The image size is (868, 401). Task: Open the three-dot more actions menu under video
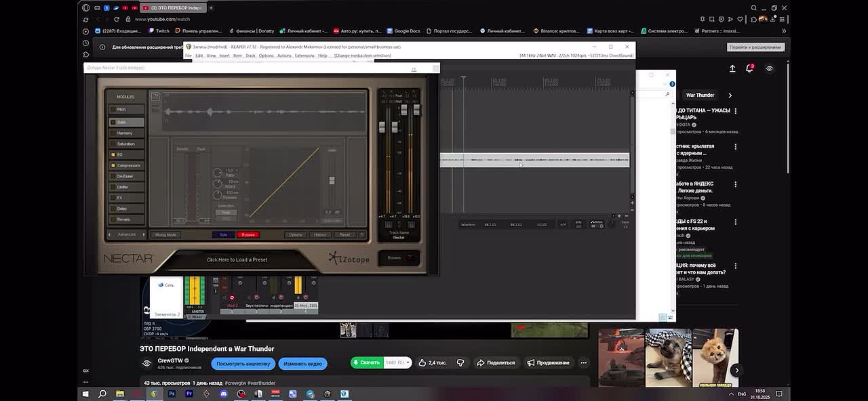click(x=583, y=363)
